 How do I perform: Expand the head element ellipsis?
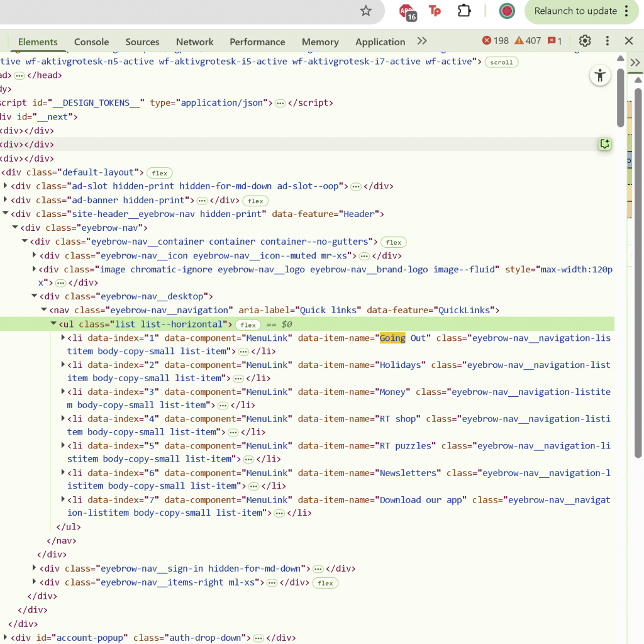[x=19, y=75]
